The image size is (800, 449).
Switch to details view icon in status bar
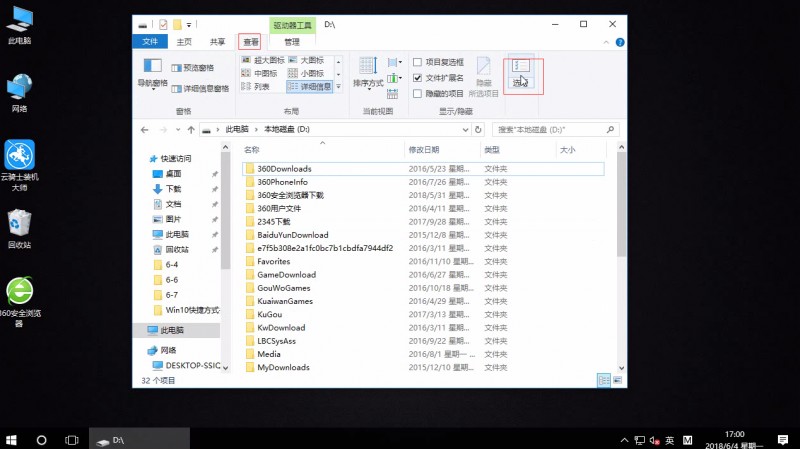coord(604,380)
